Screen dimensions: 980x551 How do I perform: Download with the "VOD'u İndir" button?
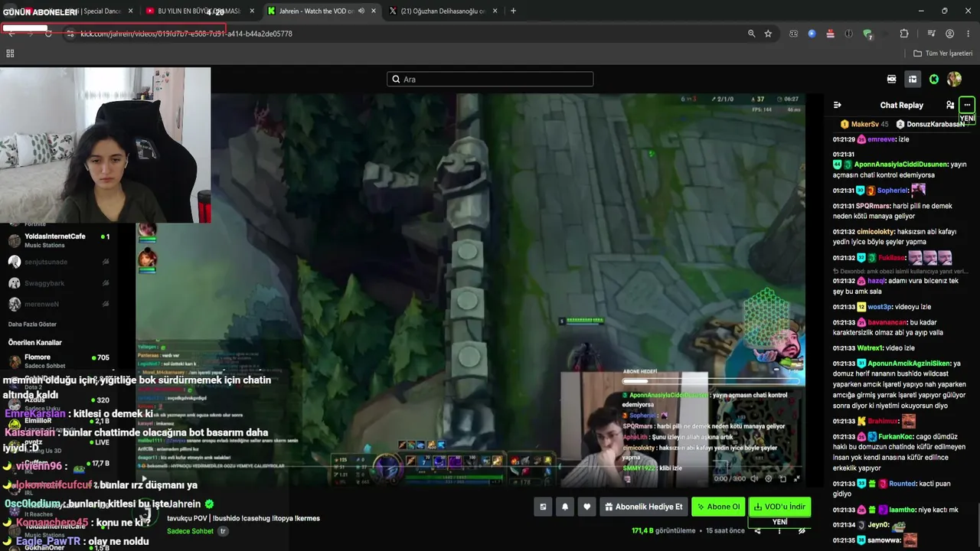coord(779,507)
